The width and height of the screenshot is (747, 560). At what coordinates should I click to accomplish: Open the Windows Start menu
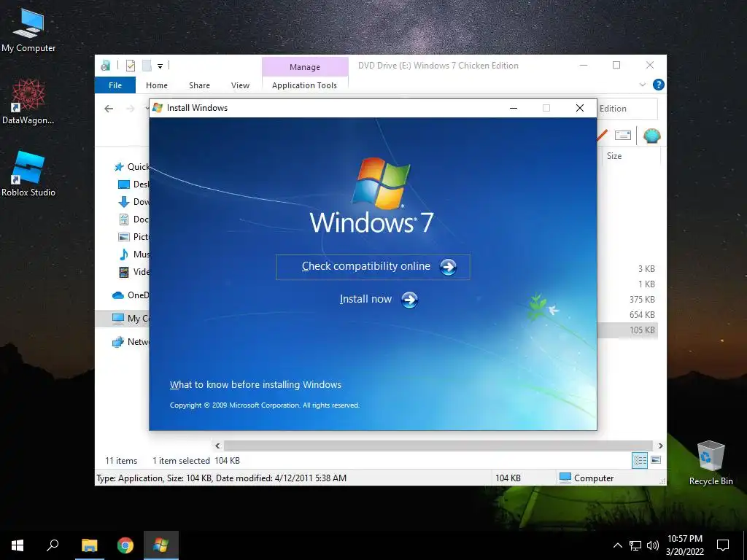tap(18, 545)
